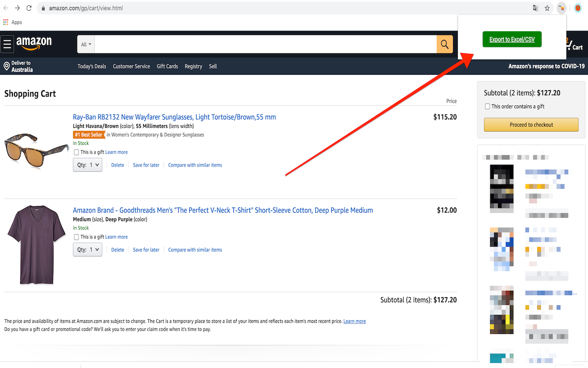Bookmark this page with star icon
The width and height of the screenshot is (588, 368).
click(x=547, y=8)
